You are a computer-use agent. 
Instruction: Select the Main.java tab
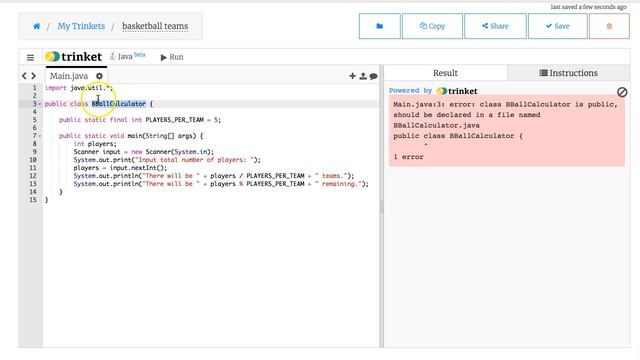tap(69, 76)
